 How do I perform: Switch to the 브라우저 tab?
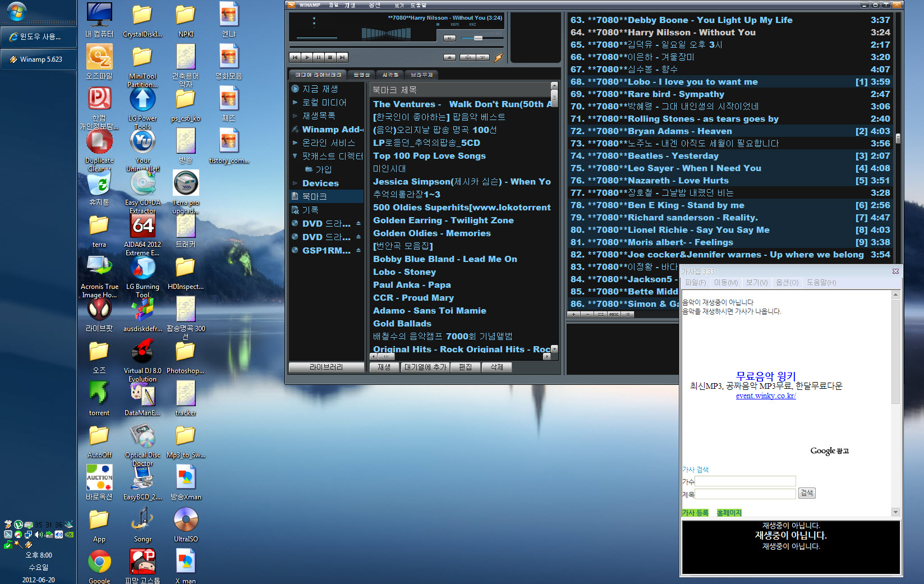421,75
